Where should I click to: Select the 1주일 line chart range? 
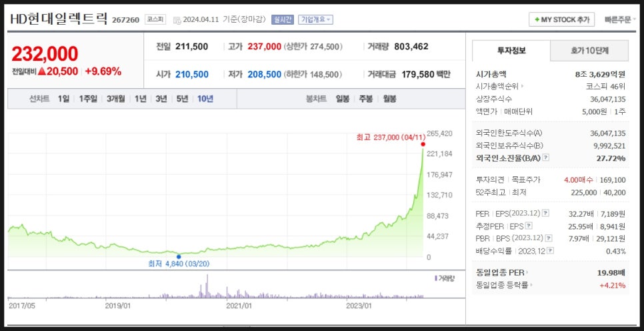[x=88, y=99]
